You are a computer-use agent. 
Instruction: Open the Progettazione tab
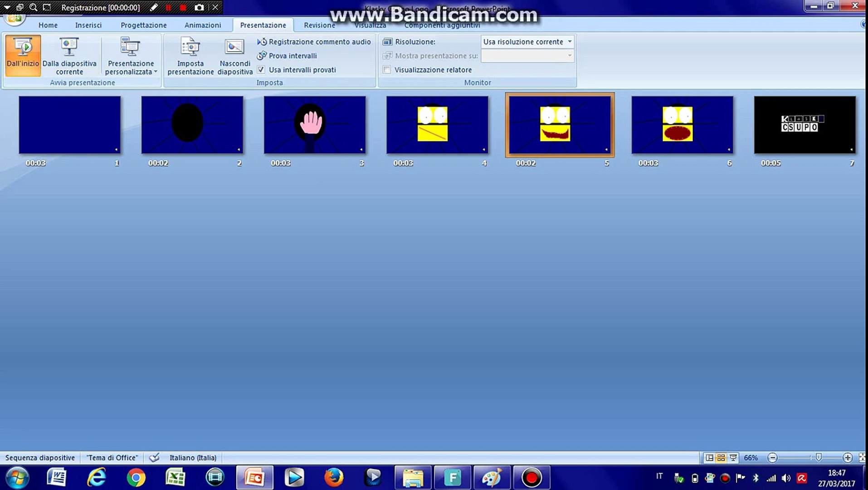[x=144, y=25]
